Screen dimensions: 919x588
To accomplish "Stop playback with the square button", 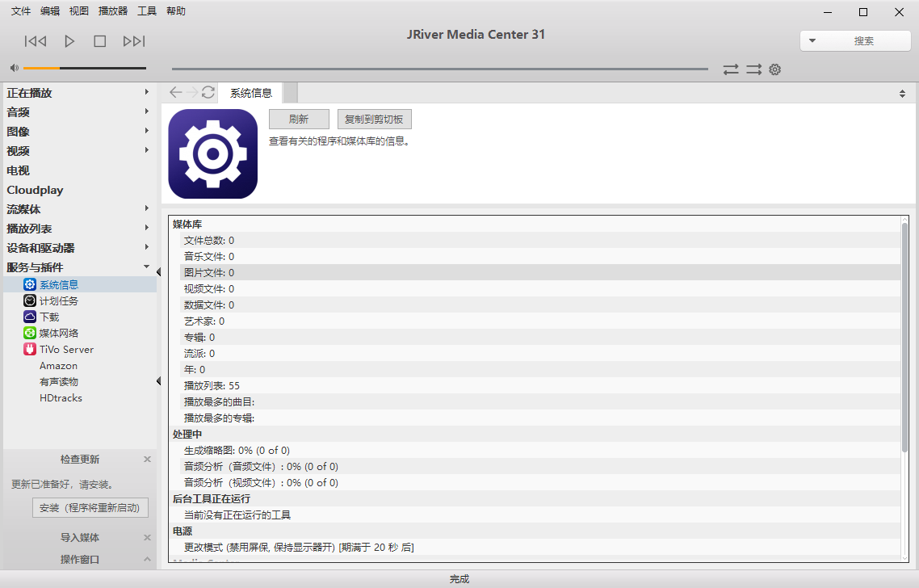I will tap(99, 41).
